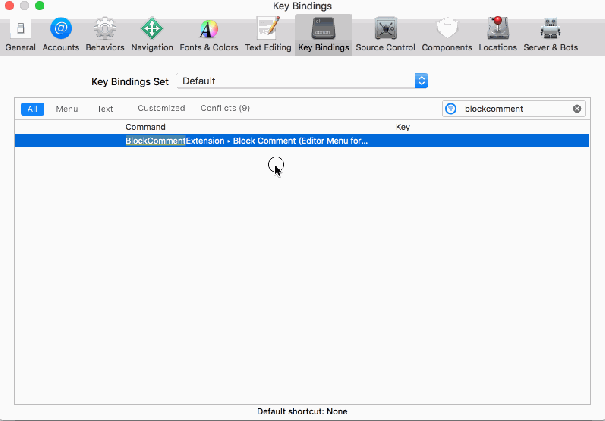Viewport: 605px width, 421px height.
Task: Filter key bindings by Text
Action: (105, 108)
